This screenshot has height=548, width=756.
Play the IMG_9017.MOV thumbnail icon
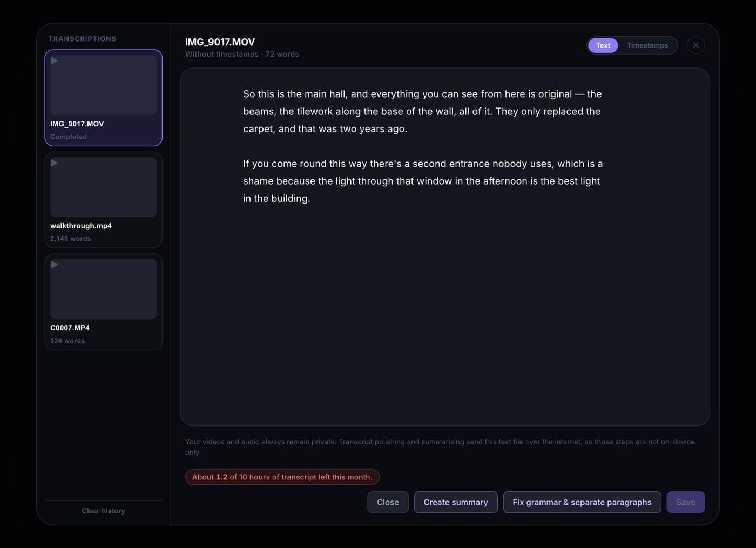55,60
